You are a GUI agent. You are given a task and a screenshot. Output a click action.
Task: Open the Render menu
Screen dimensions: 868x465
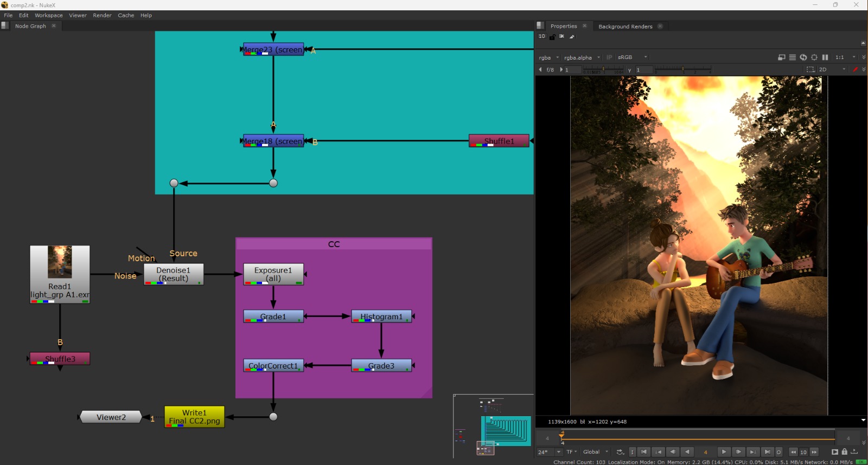(x=102, y=15)
